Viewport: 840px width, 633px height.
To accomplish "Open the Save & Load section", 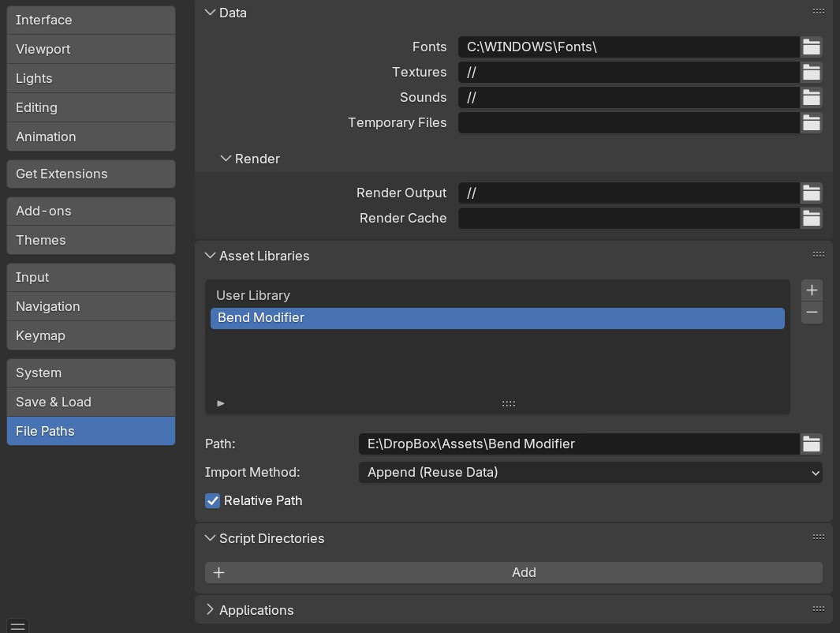I will tap(91, 402).
